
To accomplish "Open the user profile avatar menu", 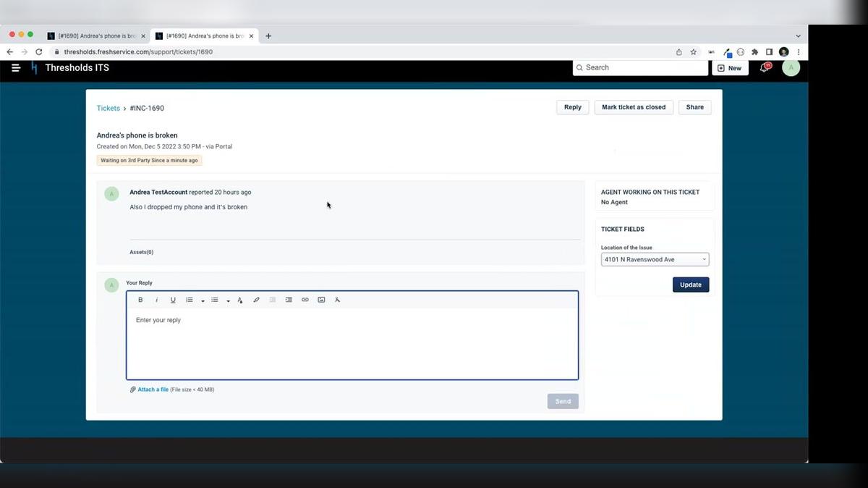I will 791,67.
